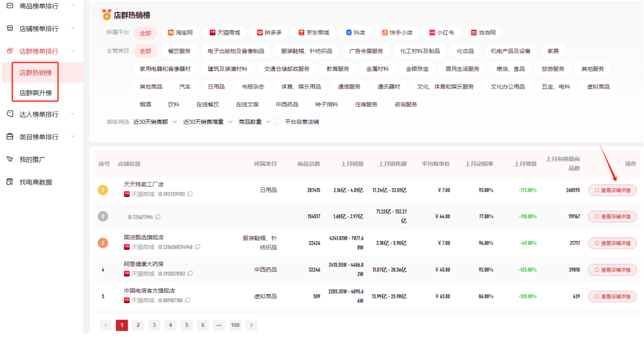The image size is (644, 337).
Task: Go to page 6 of results
Action: 203,325
